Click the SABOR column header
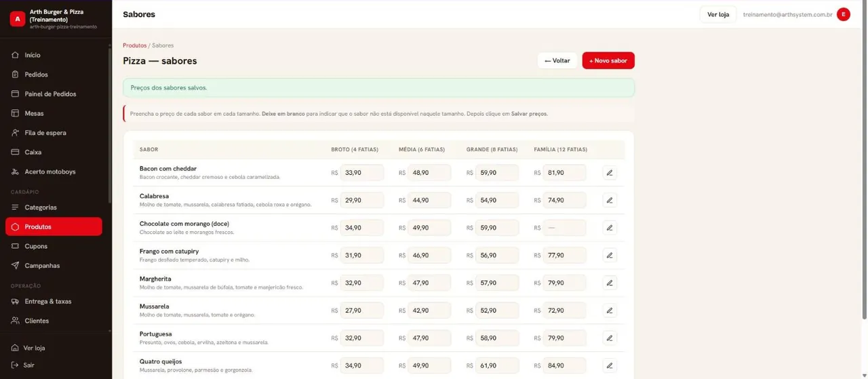 pyautogui.click(x=149, y=149)
